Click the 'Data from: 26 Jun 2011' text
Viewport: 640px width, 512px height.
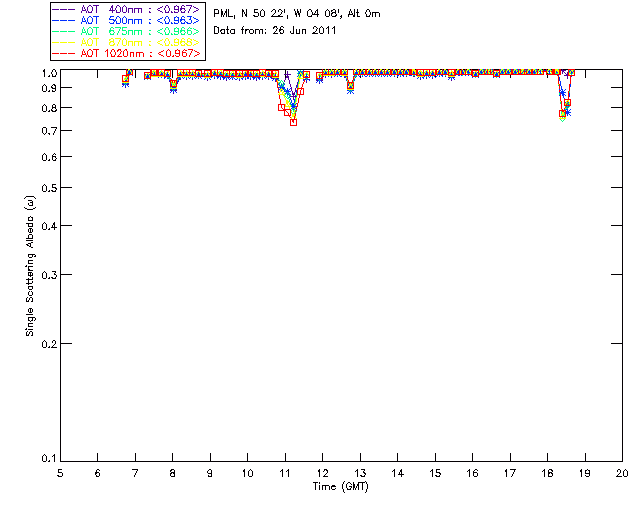pyautogui.click(x=275, y=31)
